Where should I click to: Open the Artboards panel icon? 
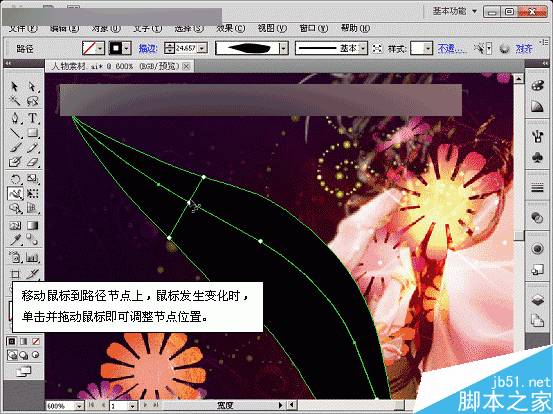coord(537,321)
